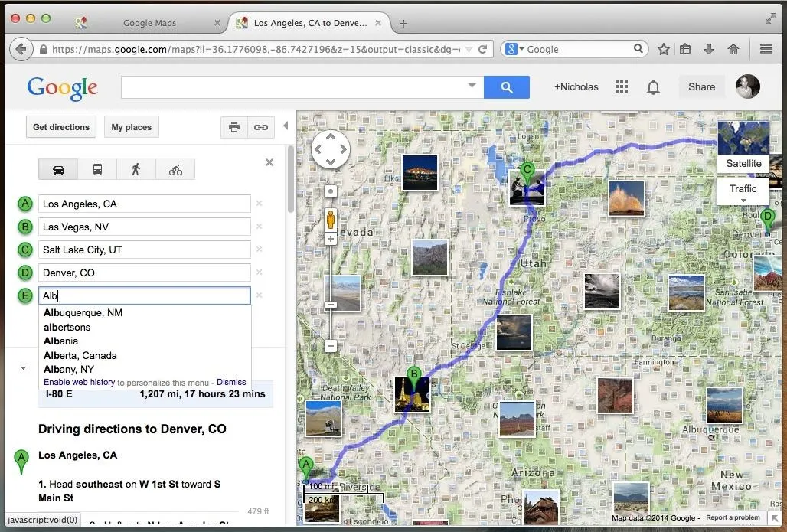Click map marker C at Salt Lake City
The height and width of the screenshot is (532, 787).
[x=527, y=173]
